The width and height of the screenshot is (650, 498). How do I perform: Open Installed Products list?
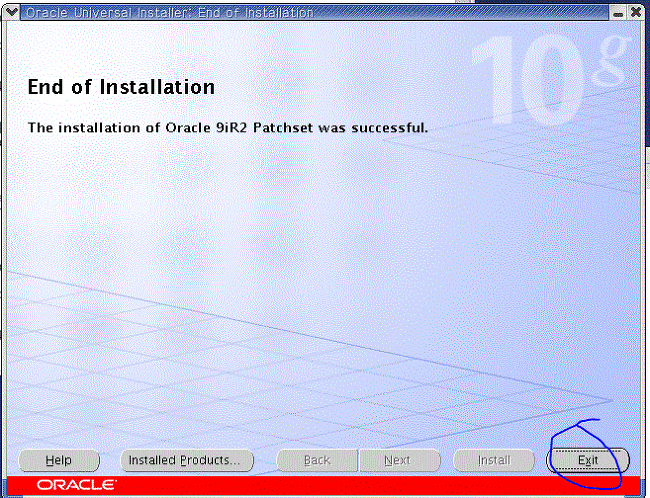[x=187, y=460]
